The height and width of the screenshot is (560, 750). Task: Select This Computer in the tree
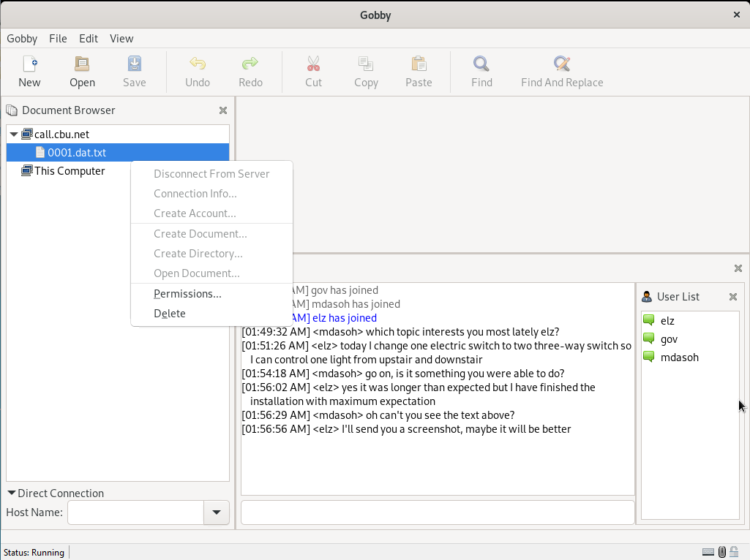click(70, 171)
